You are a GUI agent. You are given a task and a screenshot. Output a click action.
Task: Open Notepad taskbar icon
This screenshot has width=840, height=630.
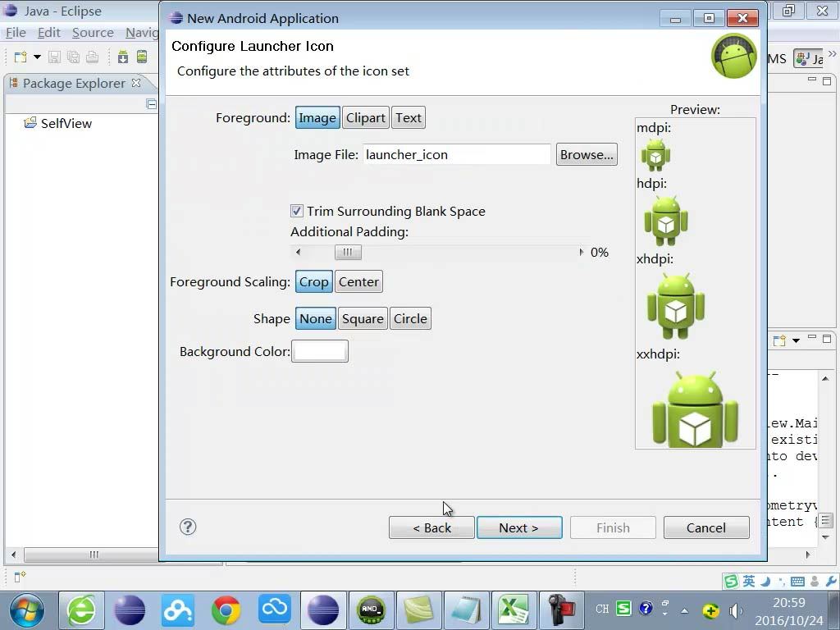coord(466,610)
